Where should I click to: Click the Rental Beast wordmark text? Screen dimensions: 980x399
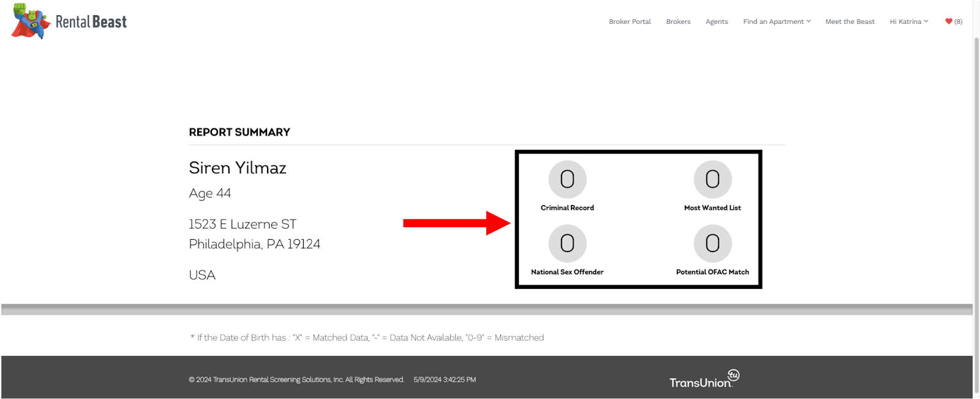tap(91, 22)
